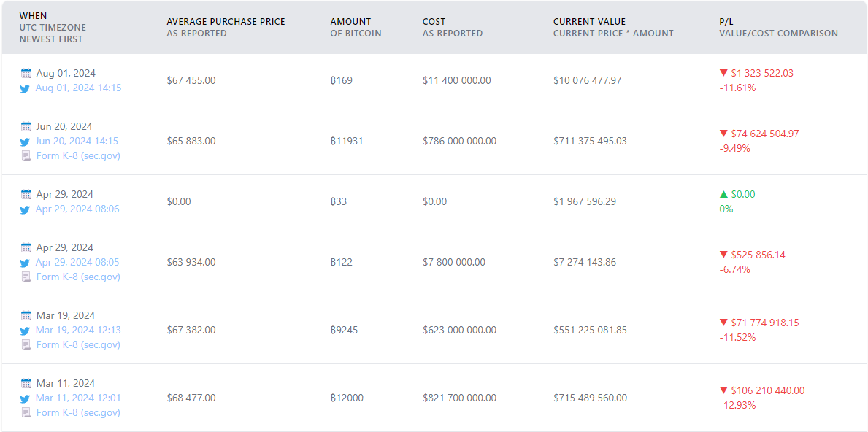Click red down arrow next to $525 856.14
The height and width of the screenshot is (432, 868).
(723, 255)
